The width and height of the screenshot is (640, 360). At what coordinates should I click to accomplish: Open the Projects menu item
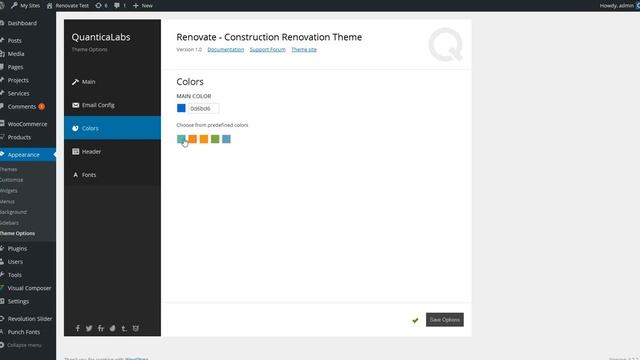click(x=18, y=80)
